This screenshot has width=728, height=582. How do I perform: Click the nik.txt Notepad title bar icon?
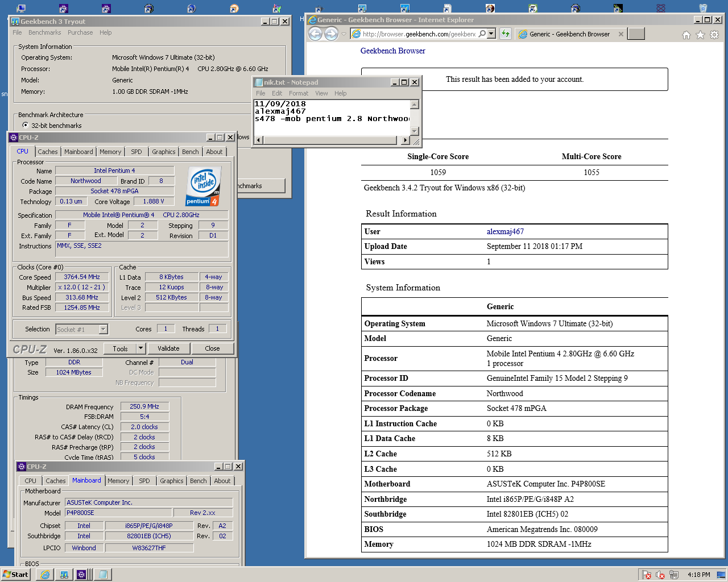[259, 82]
